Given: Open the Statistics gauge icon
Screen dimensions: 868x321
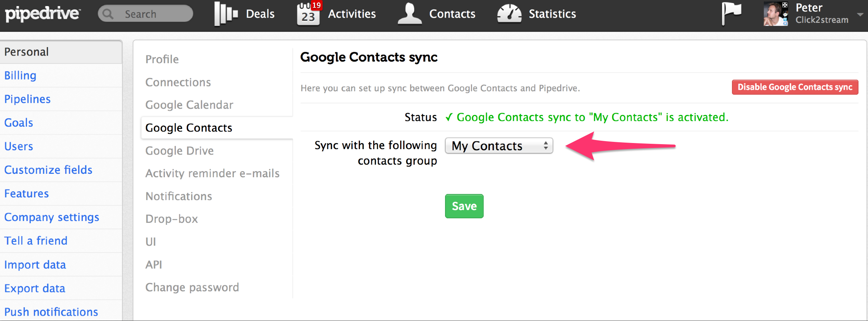Looking at the screenshot, I should pos(509,14).
